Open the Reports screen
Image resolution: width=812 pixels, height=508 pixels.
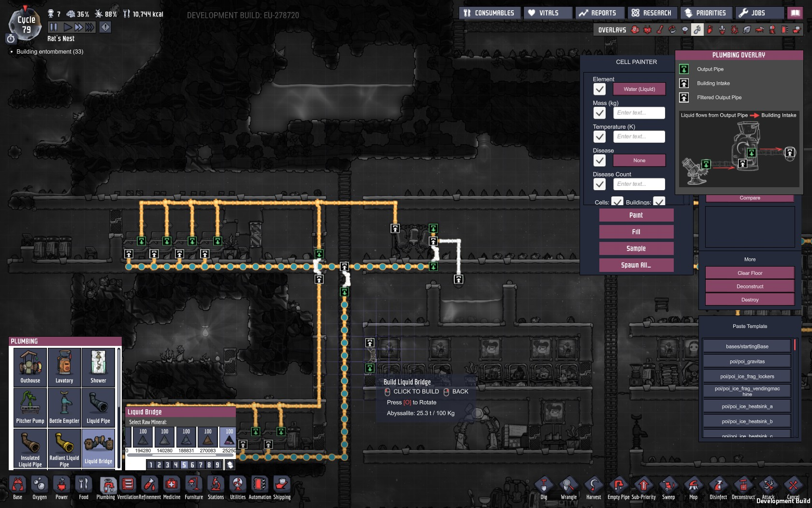coord(599,13)
